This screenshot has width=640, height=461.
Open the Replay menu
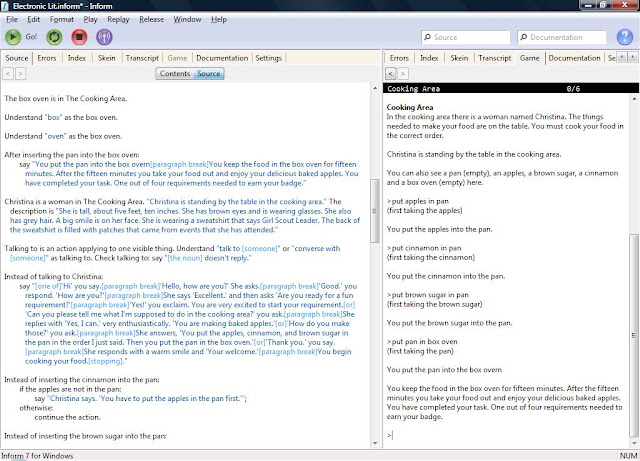[118, 19]
